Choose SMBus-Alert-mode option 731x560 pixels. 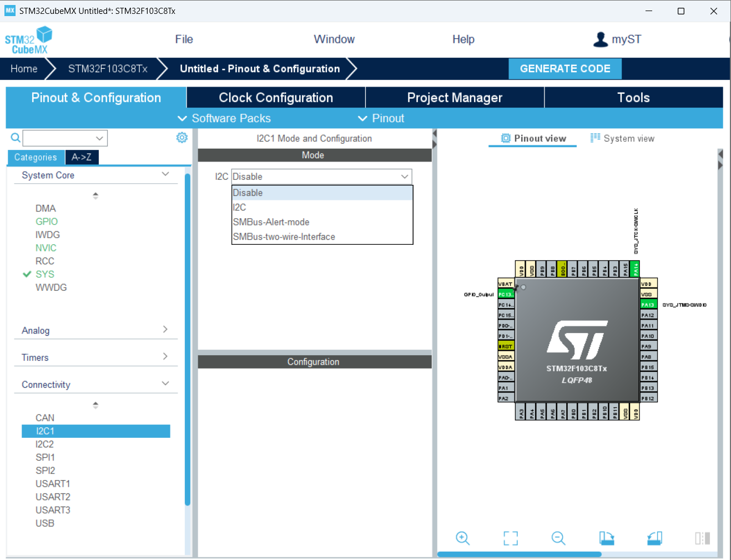coord(322,222)
